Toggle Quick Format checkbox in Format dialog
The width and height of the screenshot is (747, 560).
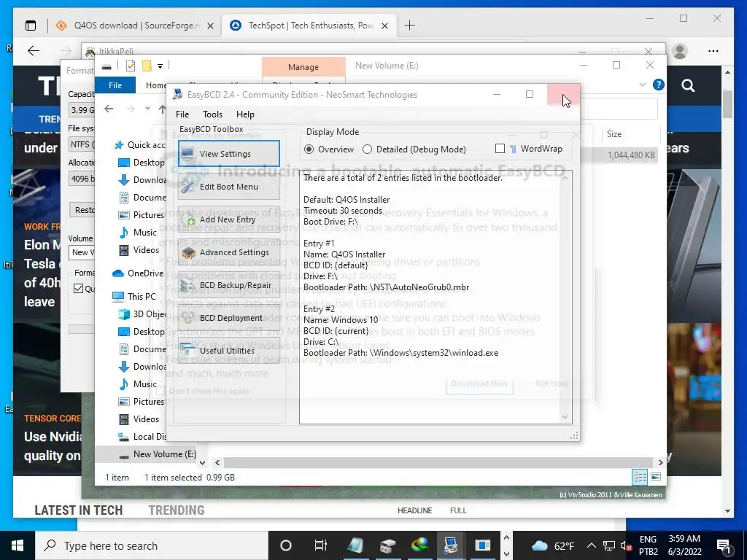click(x=79, y=289)
